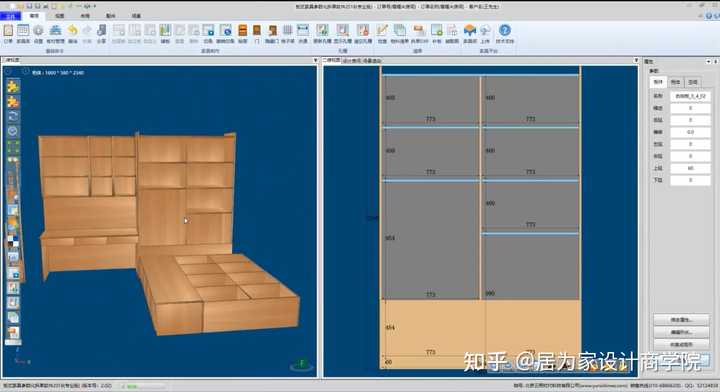Upload using the cloud arrow ribbon icon

tap(485, 31)
